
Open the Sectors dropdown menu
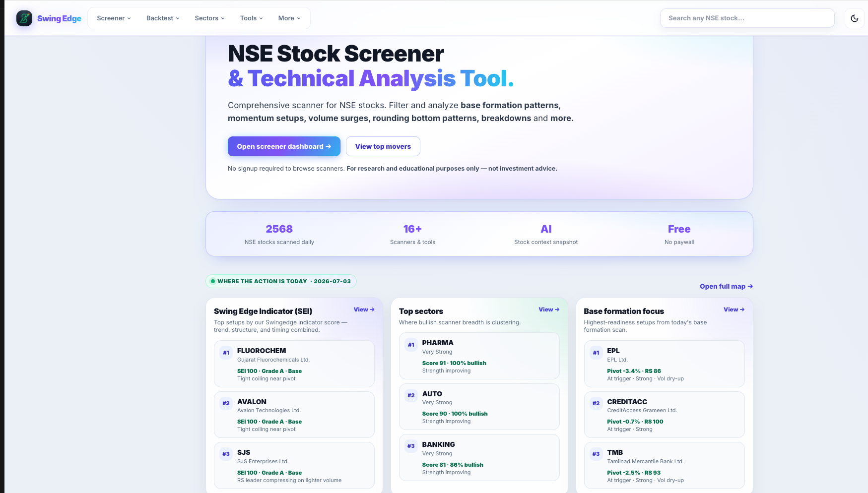coord(209,18)
